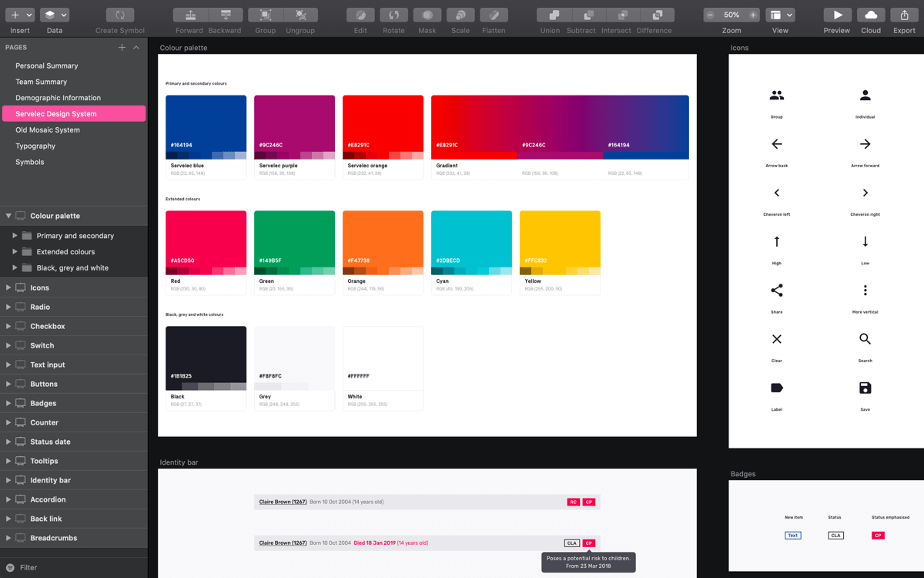
Task: Move layer Forward
Action: pyautogui.click(x=190, y=15)
